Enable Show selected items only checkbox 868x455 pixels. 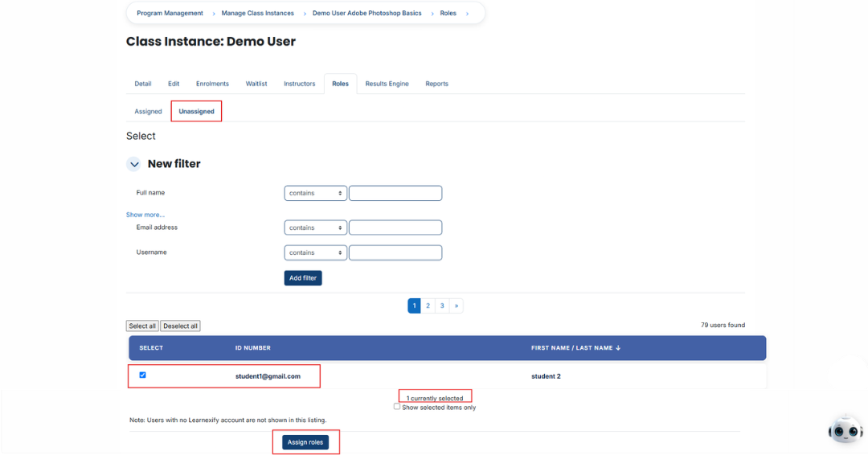point(397,407)
